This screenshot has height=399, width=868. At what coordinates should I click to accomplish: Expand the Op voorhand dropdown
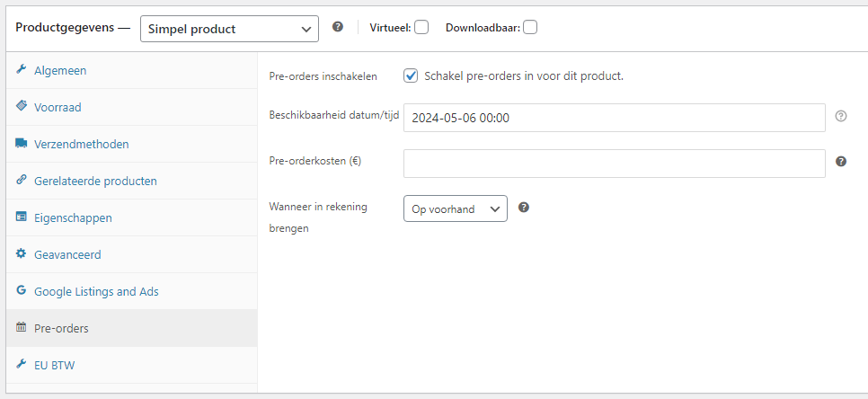(456, 208)
